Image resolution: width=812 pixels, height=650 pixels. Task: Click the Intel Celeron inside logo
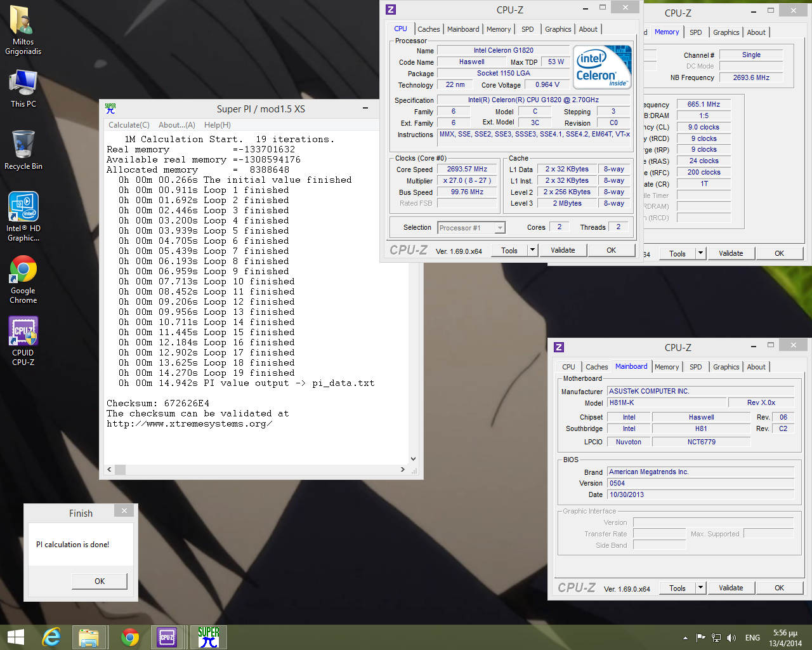(x=603, y=67)
